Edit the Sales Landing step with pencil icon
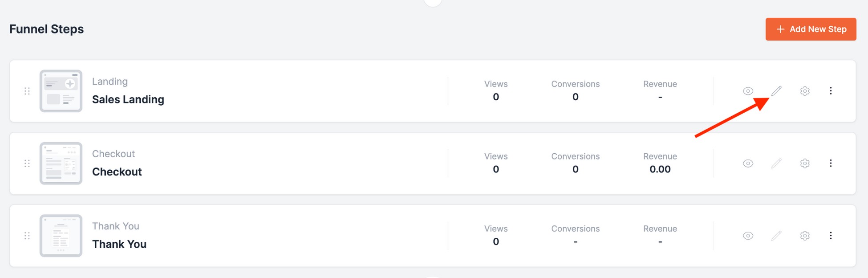 click(x=776, y=91)
